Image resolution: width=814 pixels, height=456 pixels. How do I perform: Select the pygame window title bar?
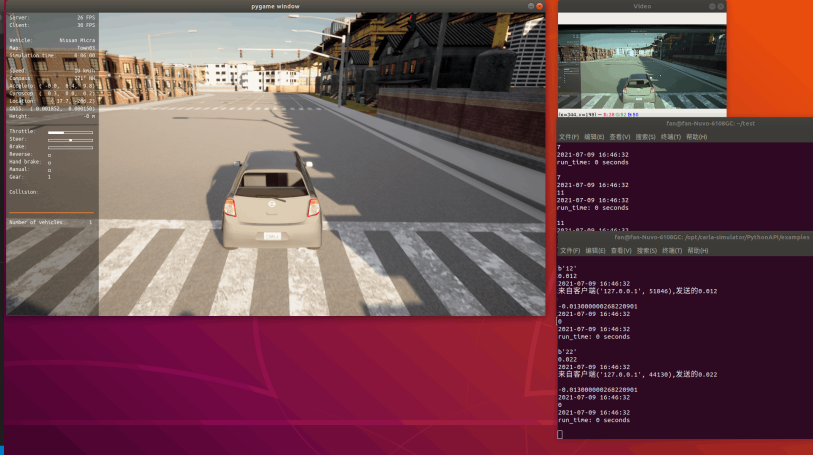coord(275,6)
